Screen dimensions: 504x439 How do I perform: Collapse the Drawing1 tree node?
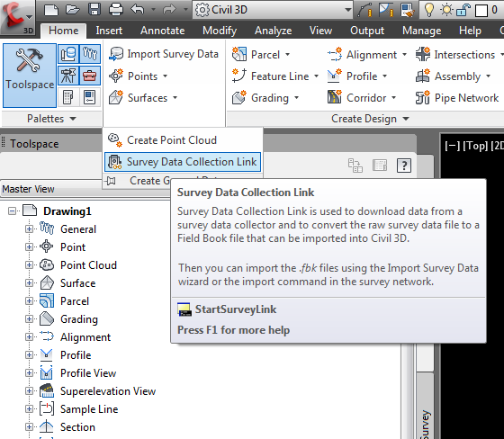[12, 211]
